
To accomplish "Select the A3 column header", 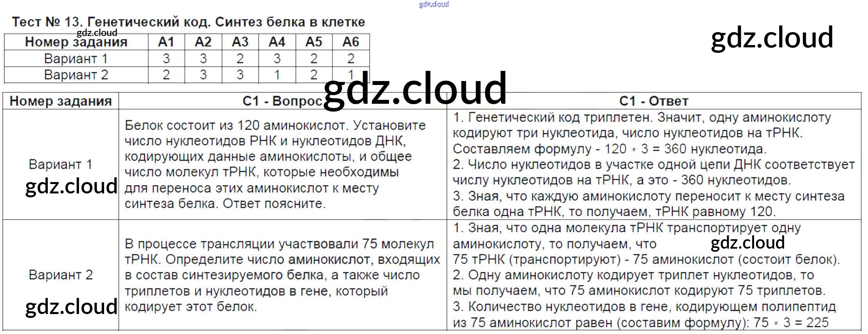I will tap(240, 42).
